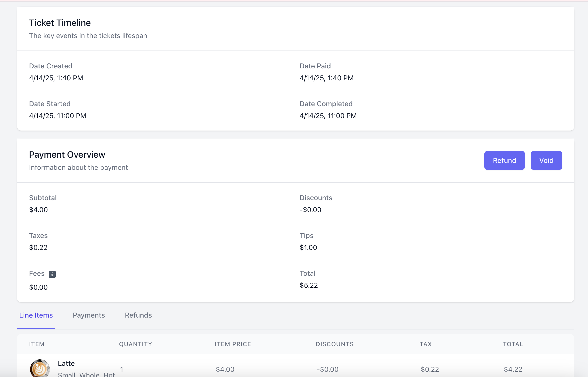Click the ITEM PRICE column header
588x377 pixels.
tap(233, 344)
